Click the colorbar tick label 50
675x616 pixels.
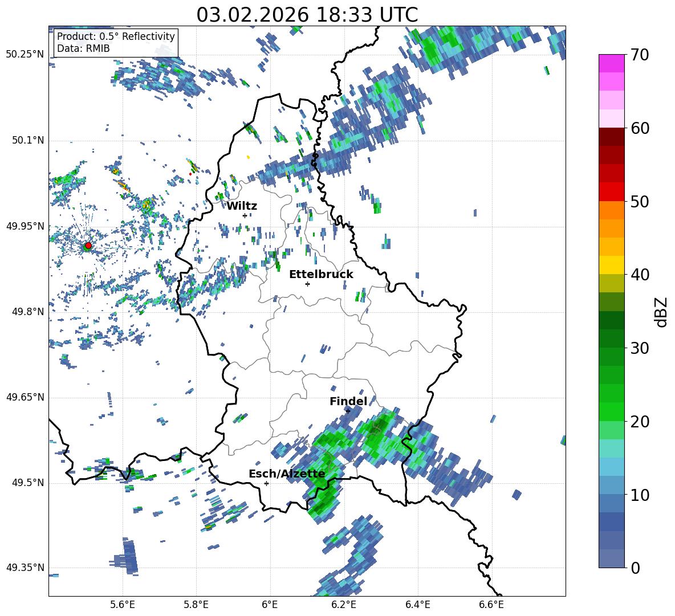point(640,201)
